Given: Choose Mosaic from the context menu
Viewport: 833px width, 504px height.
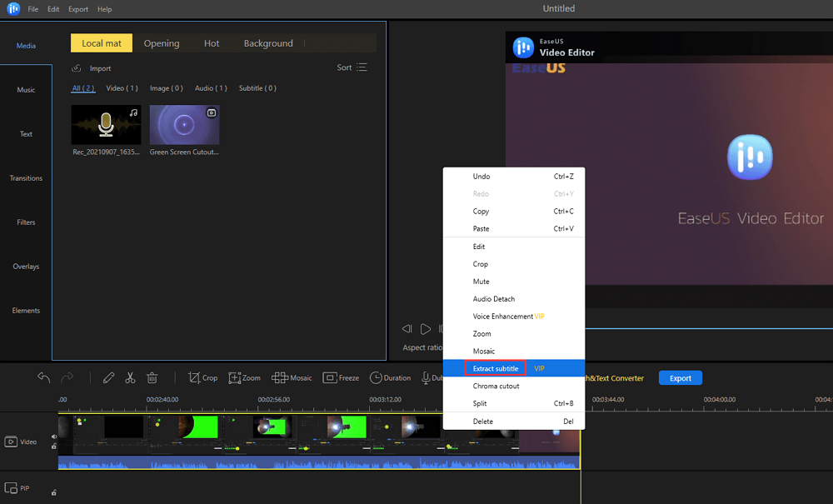Looking at the screenshot, I should [x=514, y=351].
